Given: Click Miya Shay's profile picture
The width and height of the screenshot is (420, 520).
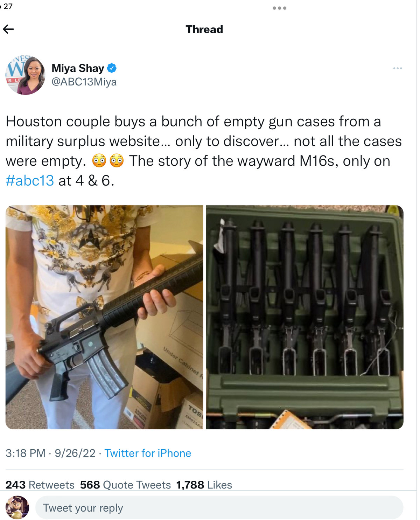Looking at the screenshot, I should coord(25,75).
